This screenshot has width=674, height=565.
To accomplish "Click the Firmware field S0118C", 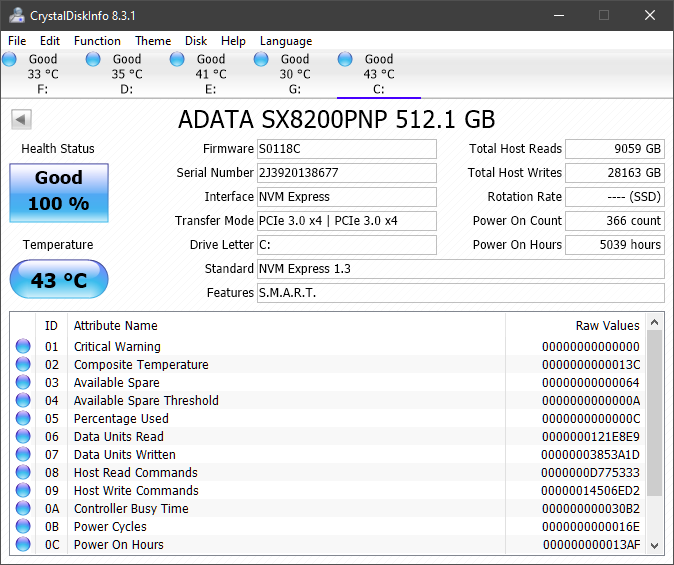I will (347, 149).
